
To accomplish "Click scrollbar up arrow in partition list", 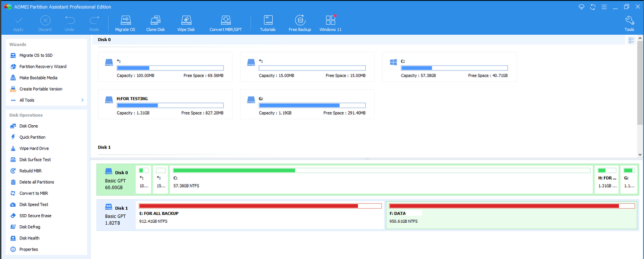I will click(640, 39).
